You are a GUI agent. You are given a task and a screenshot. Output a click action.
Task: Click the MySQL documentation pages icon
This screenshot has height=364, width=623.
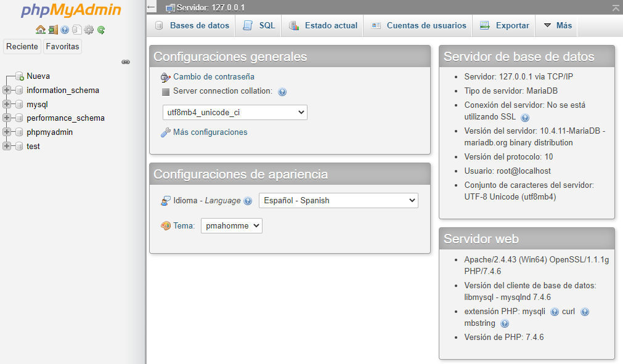coord(76,30)
